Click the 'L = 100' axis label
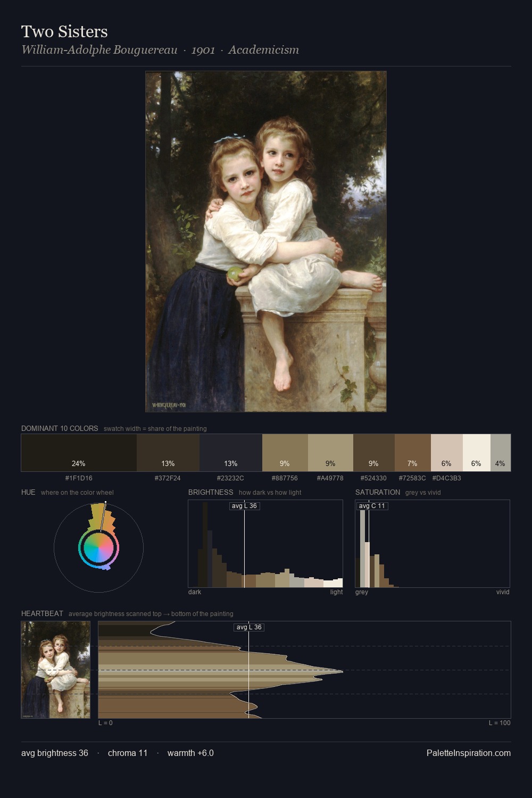This screenshot has width=532, height=798. (500, 723)
